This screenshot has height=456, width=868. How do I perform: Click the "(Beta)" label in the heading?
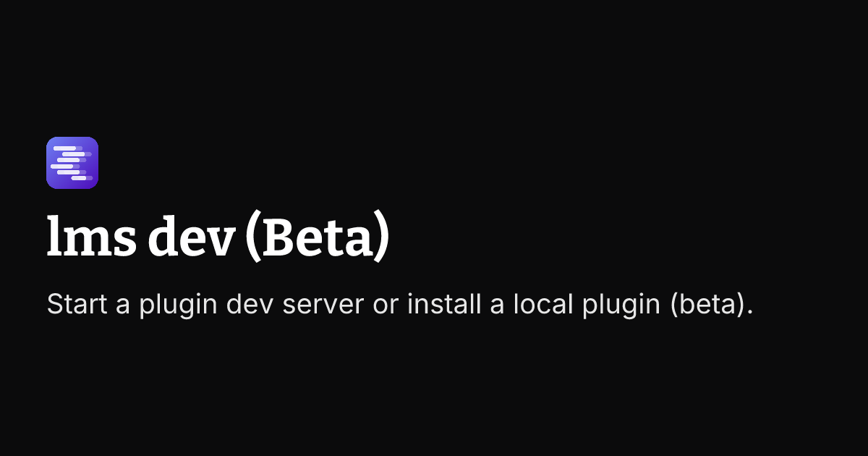(318, 238)
